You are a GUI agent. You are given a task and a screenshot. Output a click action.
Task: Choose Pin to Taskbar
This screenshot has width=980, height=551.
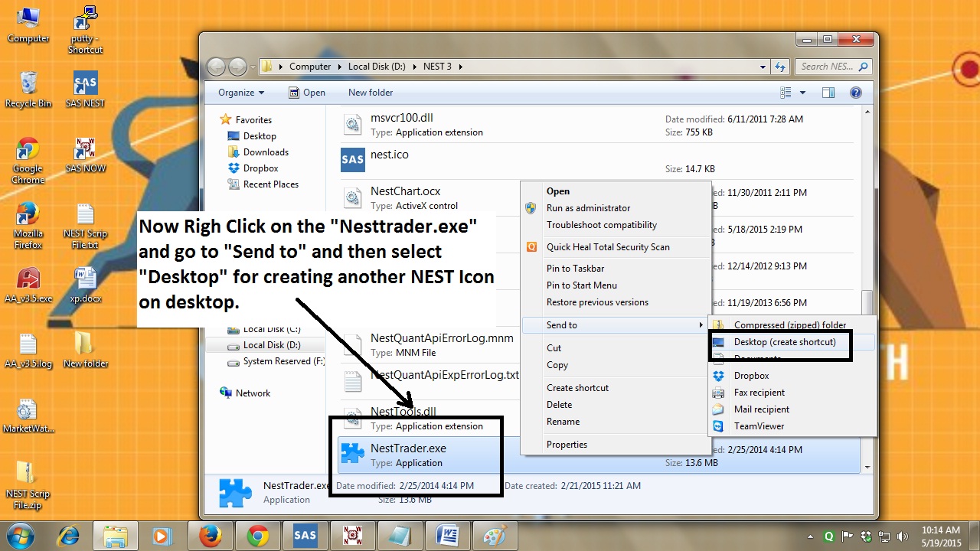click(616, 269)
